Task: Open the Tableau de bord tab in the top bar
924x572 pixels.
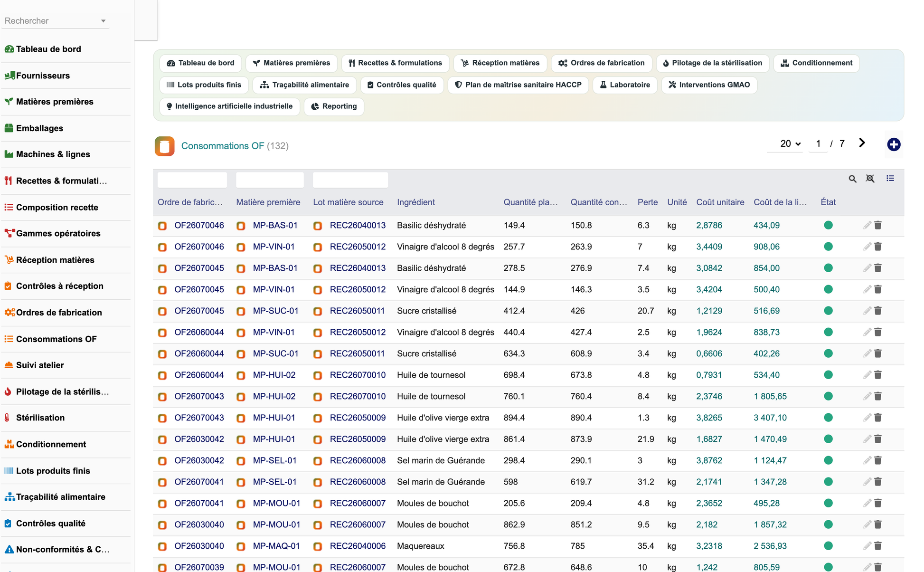Action: click(200, 63)
